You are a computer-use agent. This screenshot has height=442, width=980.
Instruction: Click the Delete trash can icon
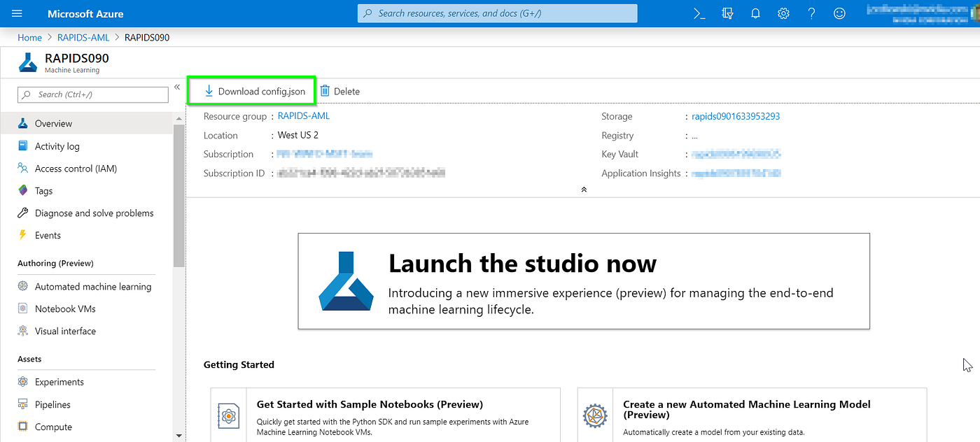click(x=325, y=91)
